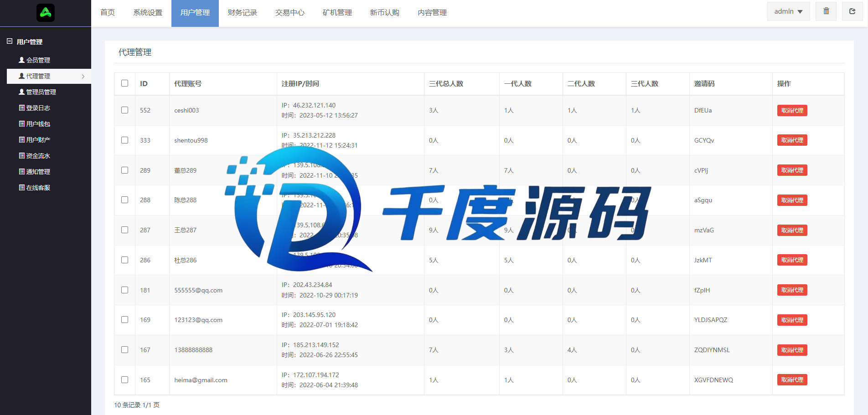The width and height of the screenshot is (868, 415).
Task: Click invite code DfEUa
Action: [703, 110]
